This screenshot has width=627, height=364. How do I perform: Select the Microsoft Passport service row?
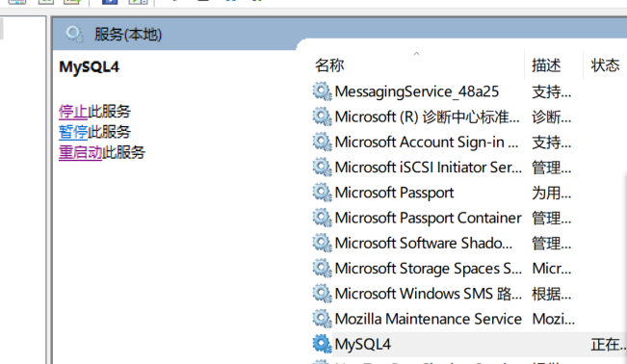click(x=469, y=193)
